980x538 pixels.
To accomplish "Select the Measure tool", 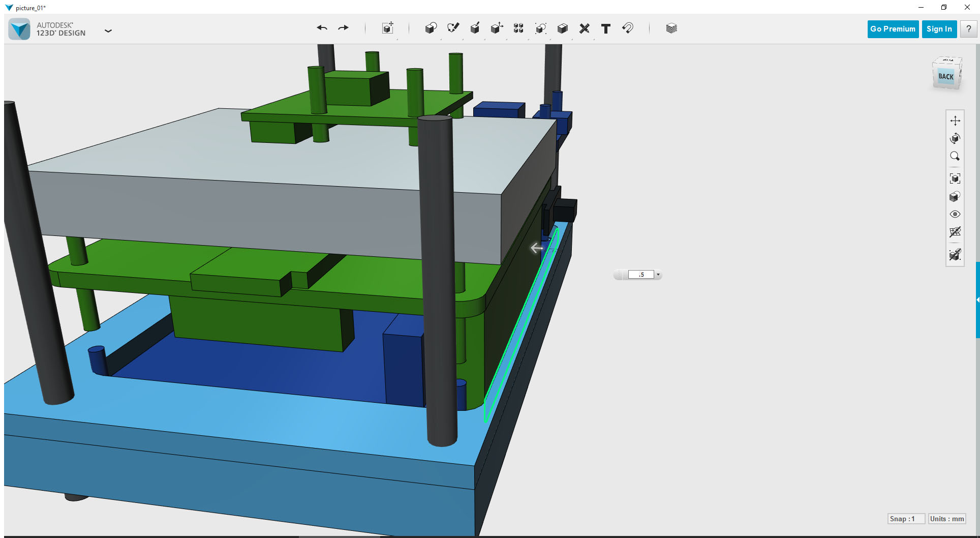I will coord(584,28).
